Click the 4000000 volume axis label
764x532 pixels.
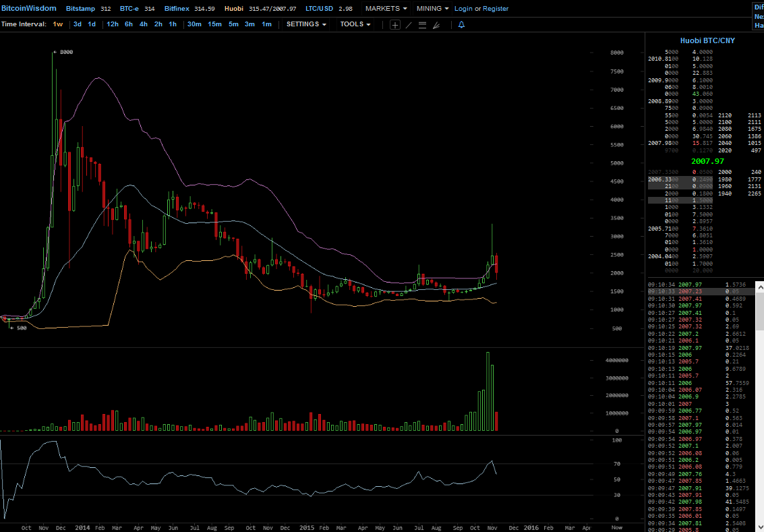pyautogui.click(x=616, y=361)
